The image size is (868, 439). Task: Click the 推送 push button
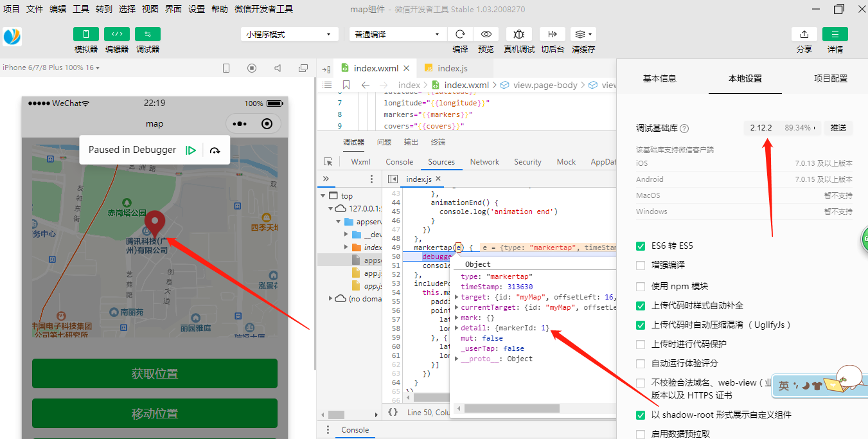(x=838, y=128)
